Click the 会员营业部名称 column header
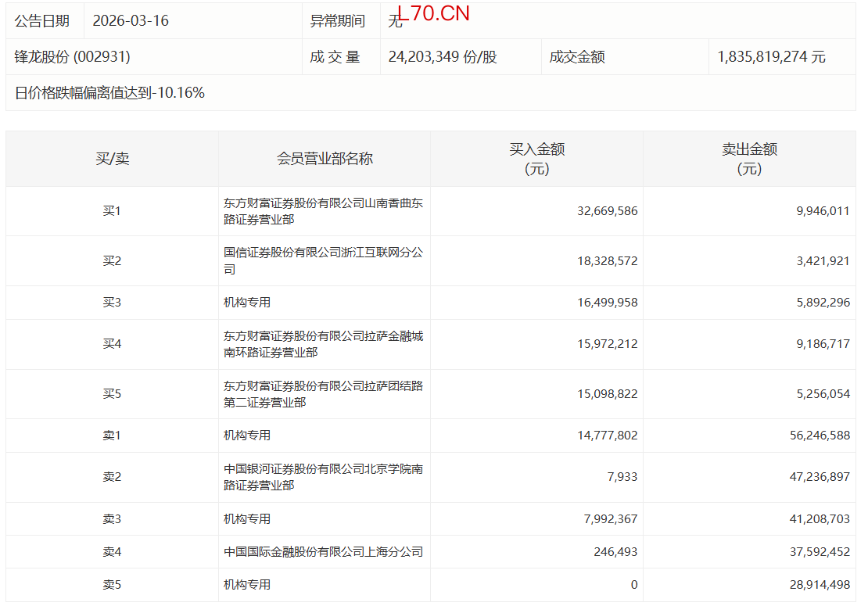The height and width of the screenshot is (606, 868). tap(325, 159)
